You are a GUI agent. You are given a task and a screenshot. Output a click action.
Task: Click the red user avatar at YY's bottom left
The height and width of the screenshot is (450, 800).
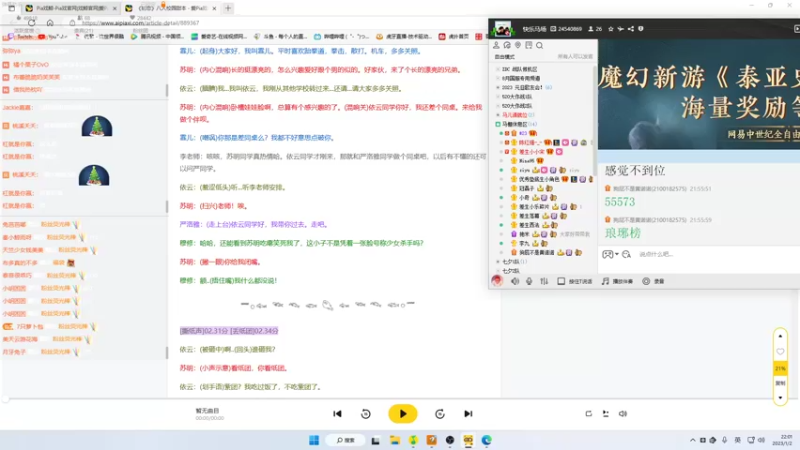[497, 281]
